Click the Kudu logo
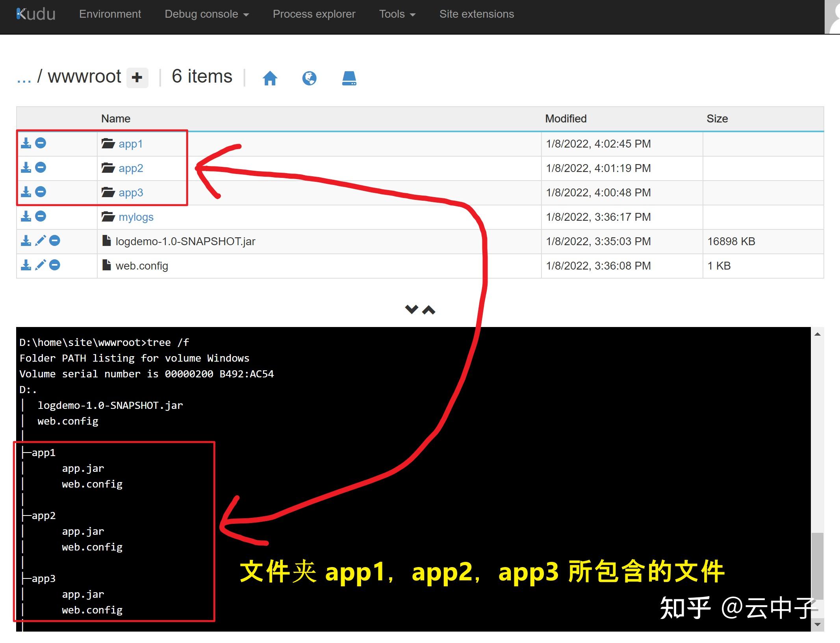 tap(35, 14)
